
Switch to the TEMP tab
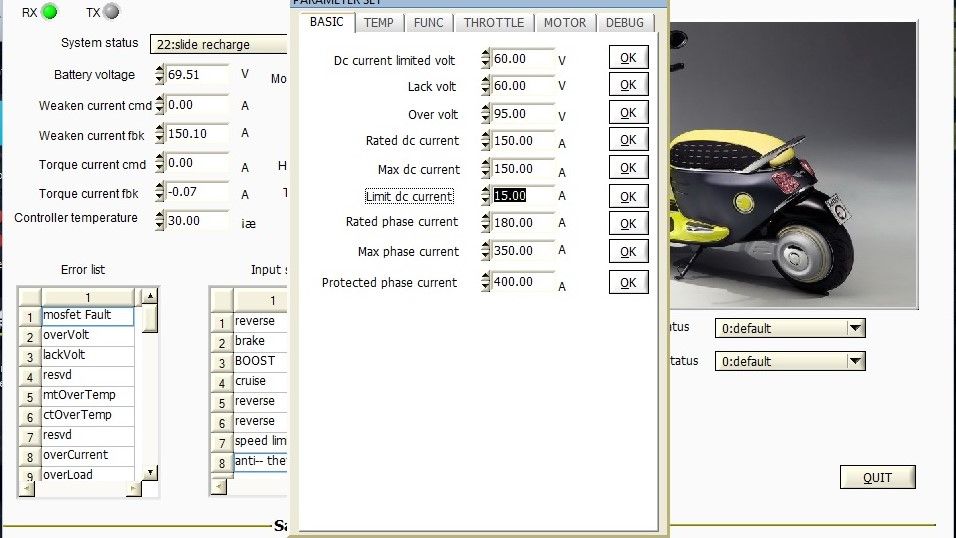[x=378, y=22]
